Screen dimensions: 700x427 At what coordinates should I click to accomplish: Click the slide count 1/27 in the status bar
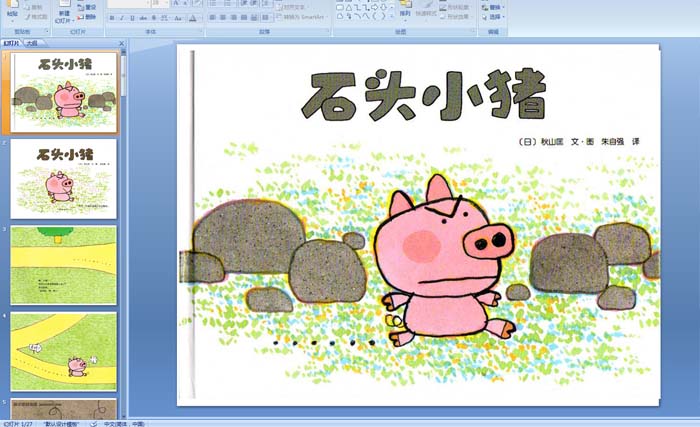point(18,424)
